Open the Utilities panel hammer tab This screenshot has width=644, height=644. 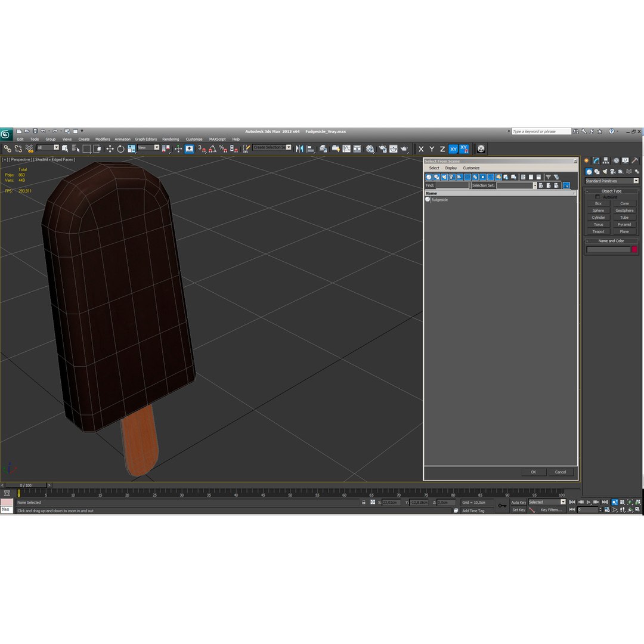[x=634, y=160]
